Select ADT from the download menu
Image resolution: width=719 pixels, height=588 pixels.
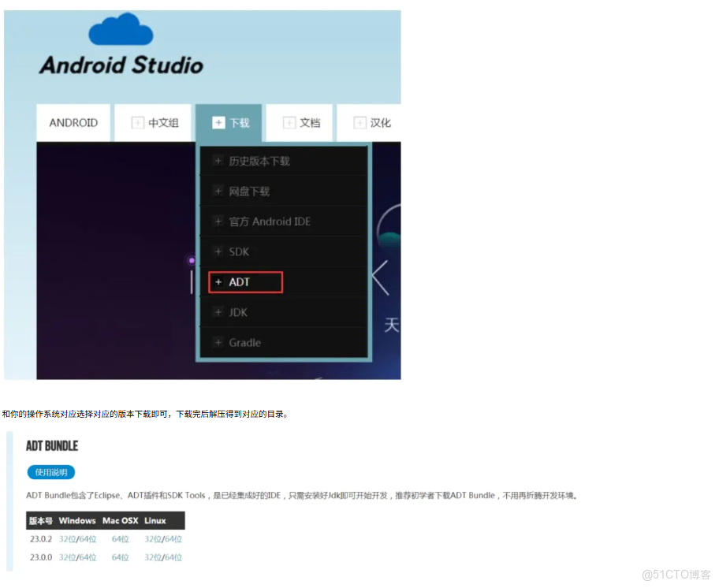click(x=284, y=282)
